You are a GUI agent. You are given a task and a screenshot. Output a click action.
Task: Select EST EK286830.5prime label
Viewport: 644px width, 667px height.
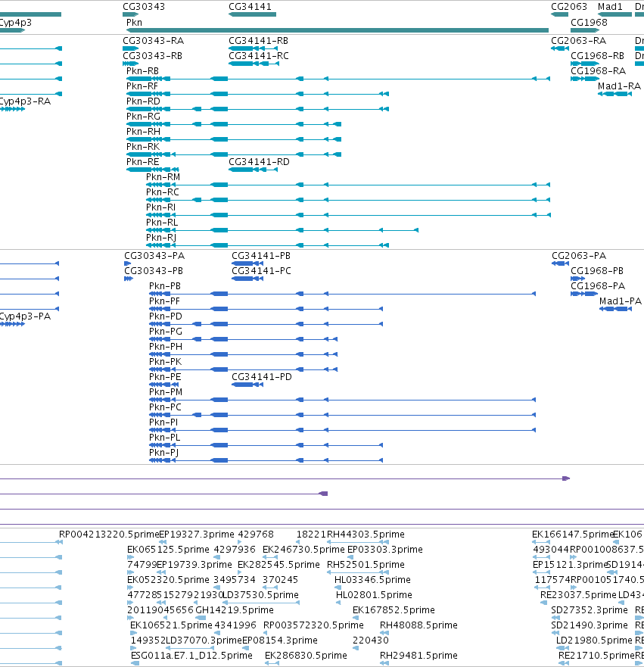pos(306,655)
